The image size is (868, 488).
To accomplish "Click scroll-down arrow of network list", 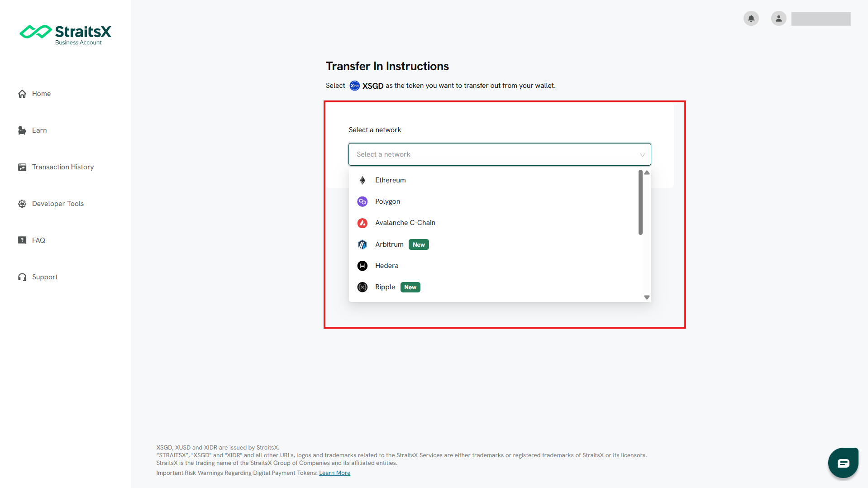I will click(647, 297).
